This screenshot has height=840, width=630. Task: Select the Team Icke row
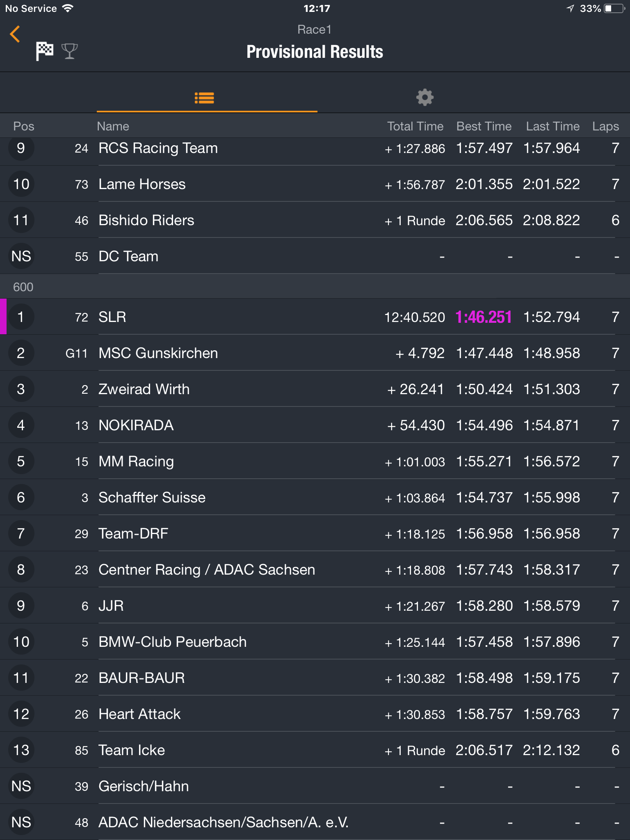pyautogui.click(x=315, y=750)
